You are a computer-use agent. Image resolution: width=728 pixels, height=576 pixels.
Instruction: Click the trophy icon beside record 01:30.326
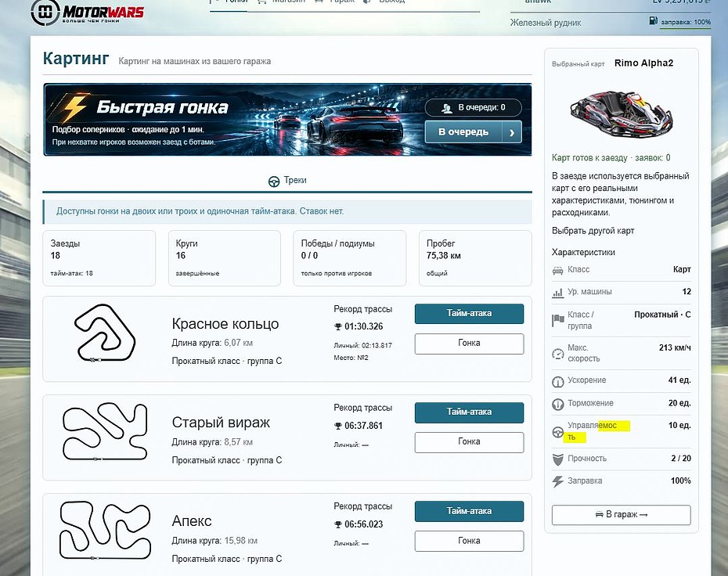point(338,327)
